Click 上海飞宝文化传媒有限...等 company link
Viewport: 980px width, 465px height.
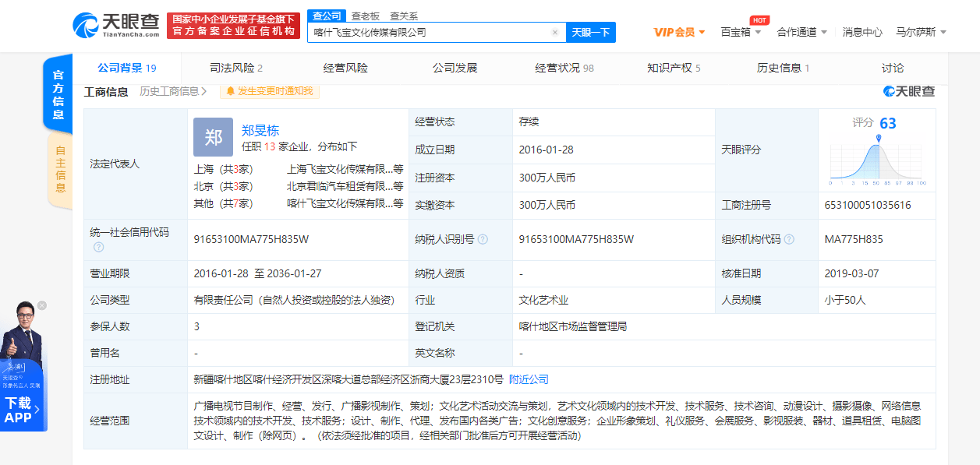[345, 168]
